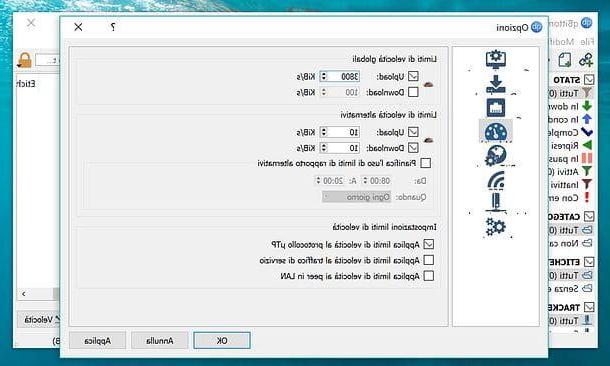Viewport: 610px width, 366px height.
Task: Click the qBittorrent logo in Opzioni title bar
Action: click(x=536, y=27)
